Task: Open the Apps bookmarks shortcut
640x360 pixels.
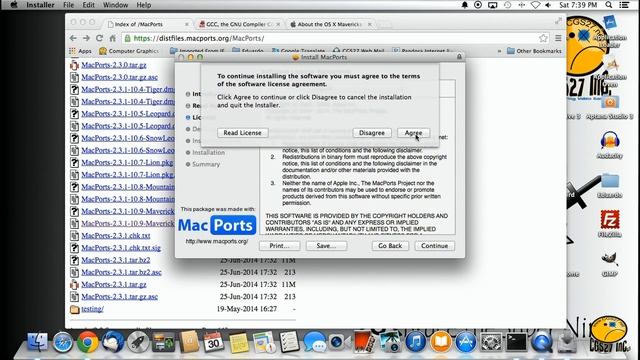Action: (80, 51)
